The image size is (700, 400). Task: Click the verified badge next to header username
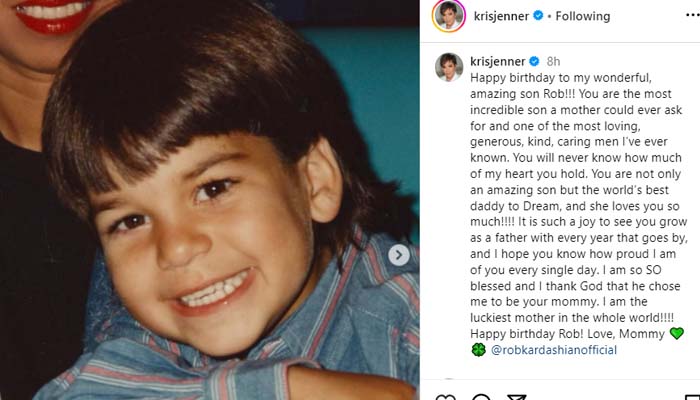pyautogui.click(x=538, y=16)
